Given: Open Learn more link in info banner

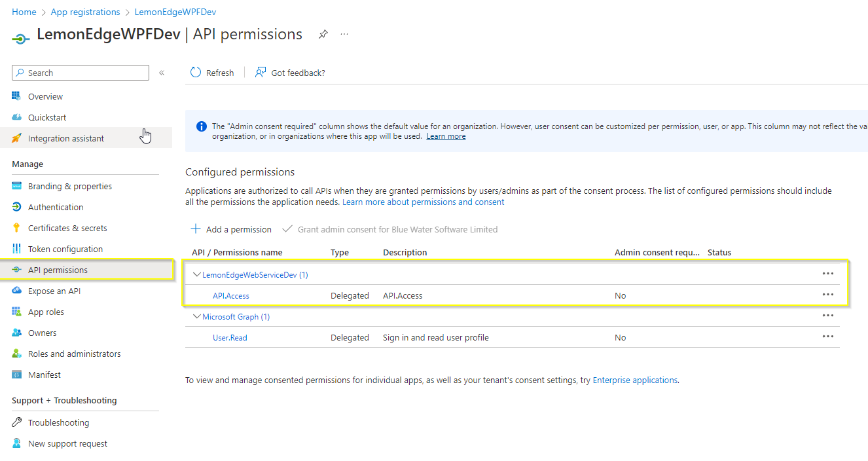Looking at the screenshot, I should pyautogui.click(x=446, y=136).
